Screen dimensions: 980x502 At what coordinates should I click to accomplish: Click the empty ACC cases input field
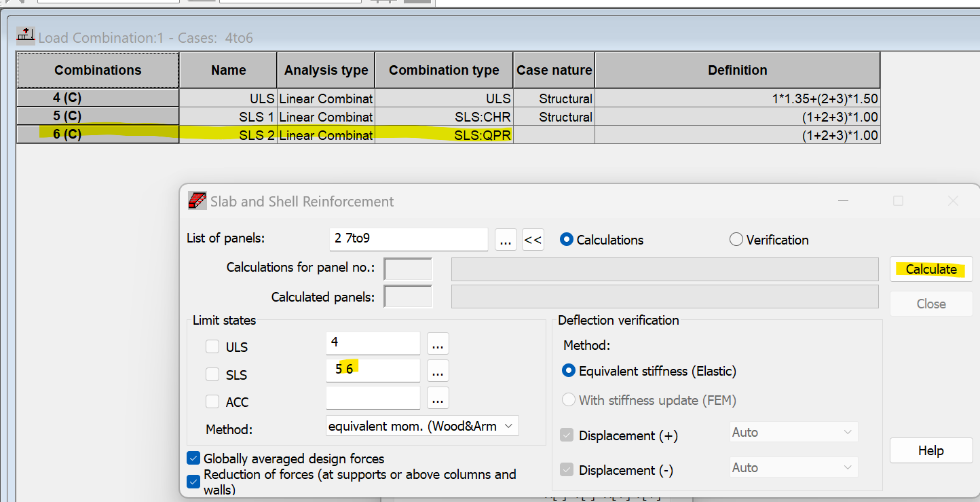tap(373, 398)
